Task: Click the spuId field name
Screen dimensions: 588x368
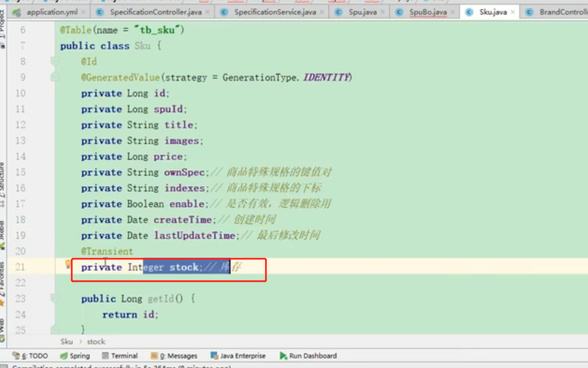Action: 168,109
